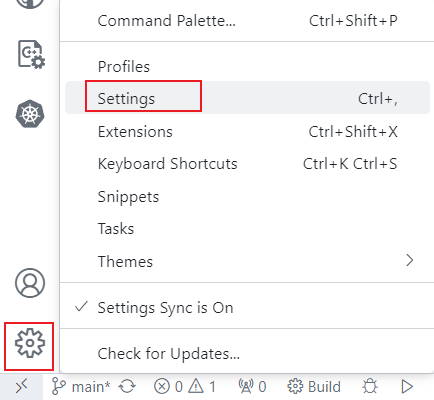Open Extensions from the menu
The image size is (434, 400).
[x=247, y=131]
